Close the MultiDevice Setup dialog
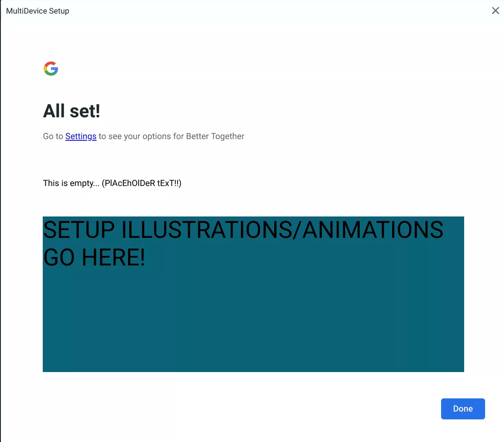The height and width of the screenshot is (442, 504). [x=495, y=11]
